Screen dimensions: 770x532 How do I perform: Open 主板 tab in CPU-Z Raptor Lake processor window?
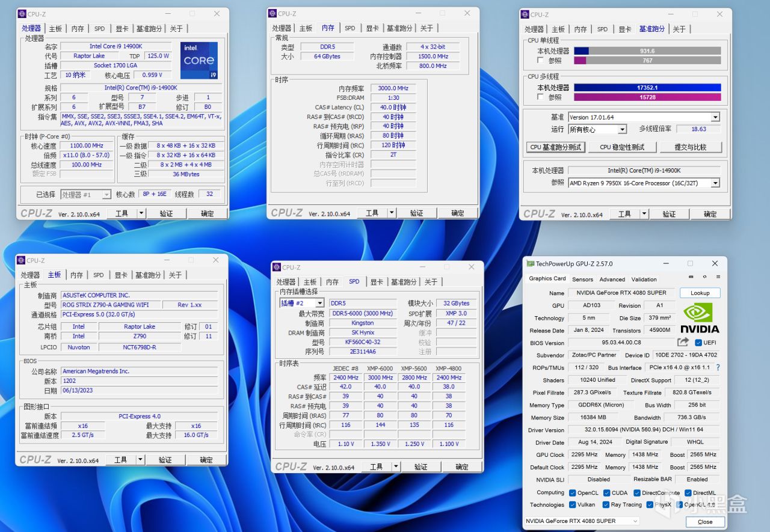pyautogui.click(x=55, y=28)
